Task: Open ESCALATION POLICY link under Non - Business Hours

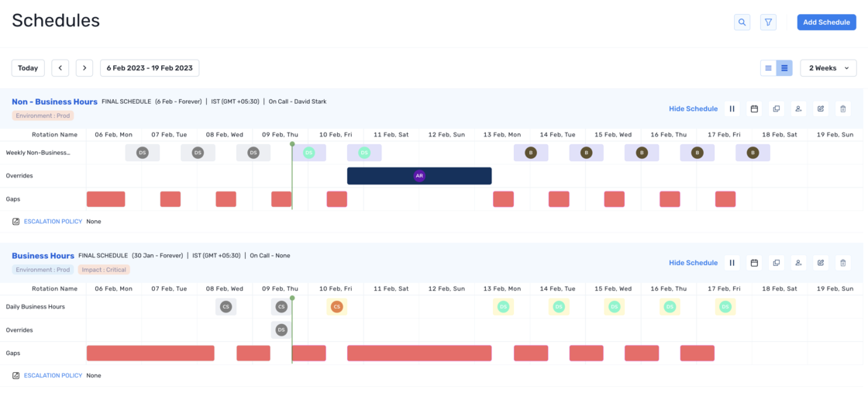Action: point(53,222)
